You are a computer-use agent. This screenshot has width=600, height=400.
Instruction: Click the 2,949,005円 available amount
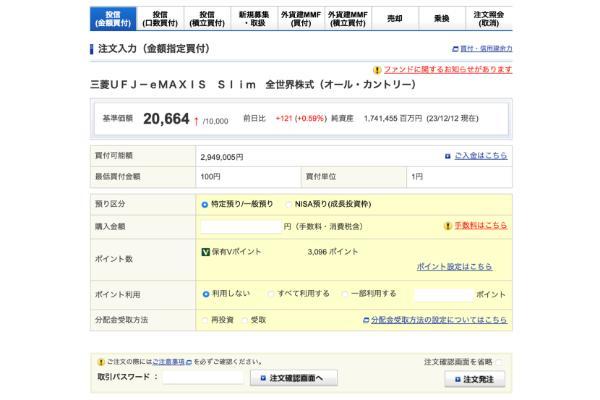pyautogui.click(x=222, y=157)
